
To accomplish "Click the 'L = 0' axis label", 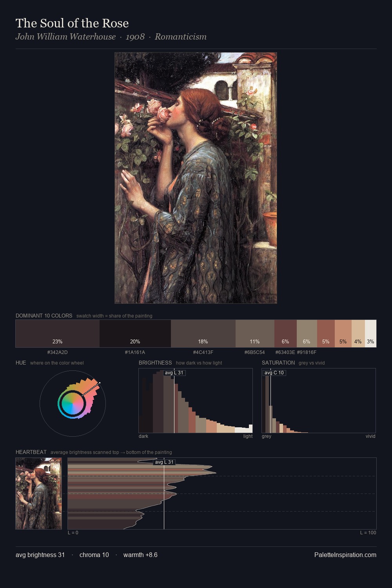I will pos(73,533).
